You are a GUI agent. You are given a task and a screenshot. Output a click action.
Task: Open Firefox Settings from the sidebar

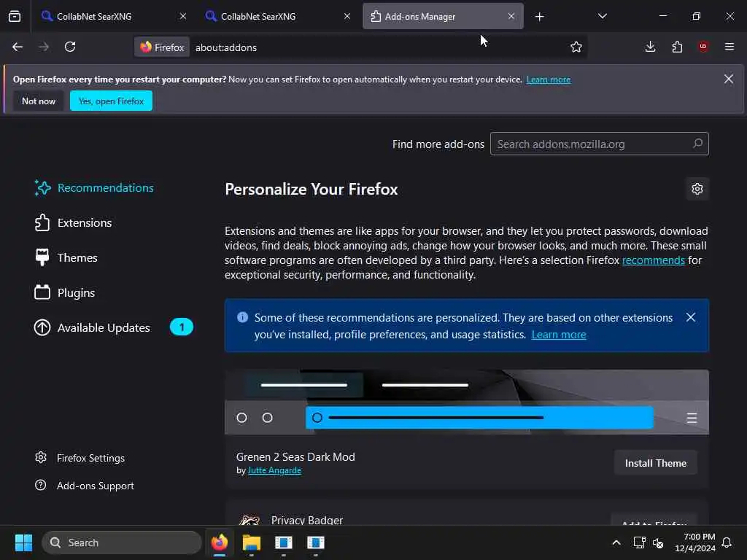point(80,458)
